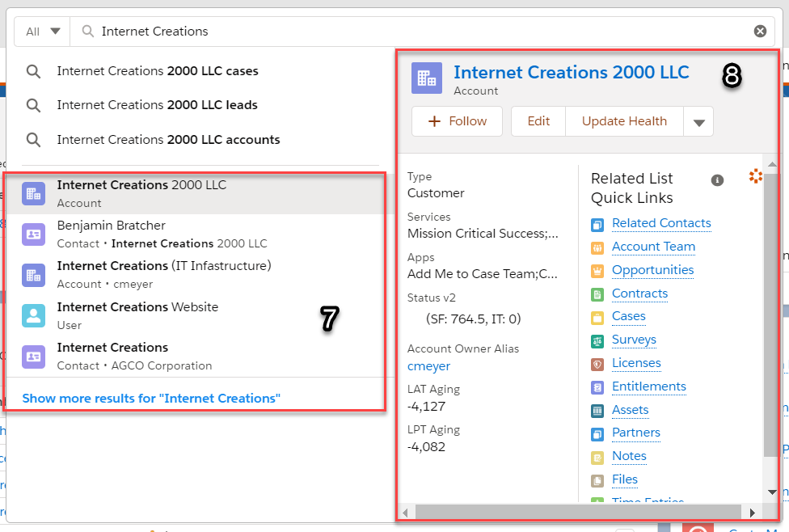
Task: Open the Entitlements quick link
Action: (596, 386)
